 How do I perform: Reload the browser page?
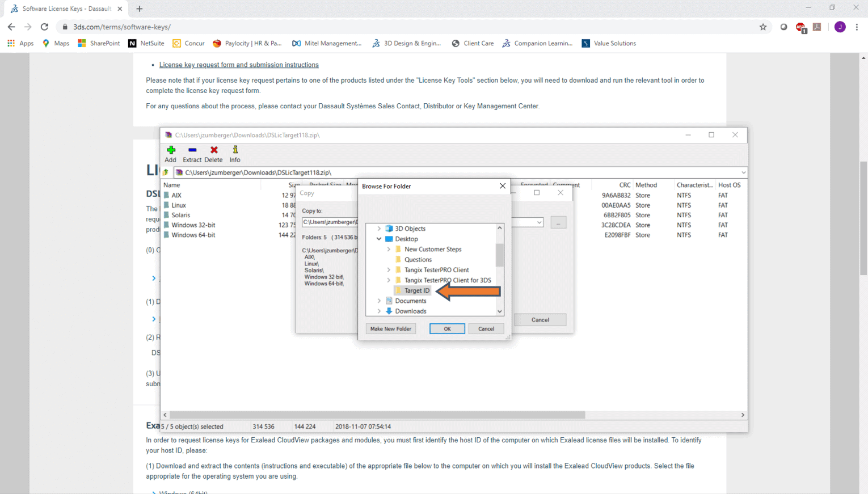[44, 27]
